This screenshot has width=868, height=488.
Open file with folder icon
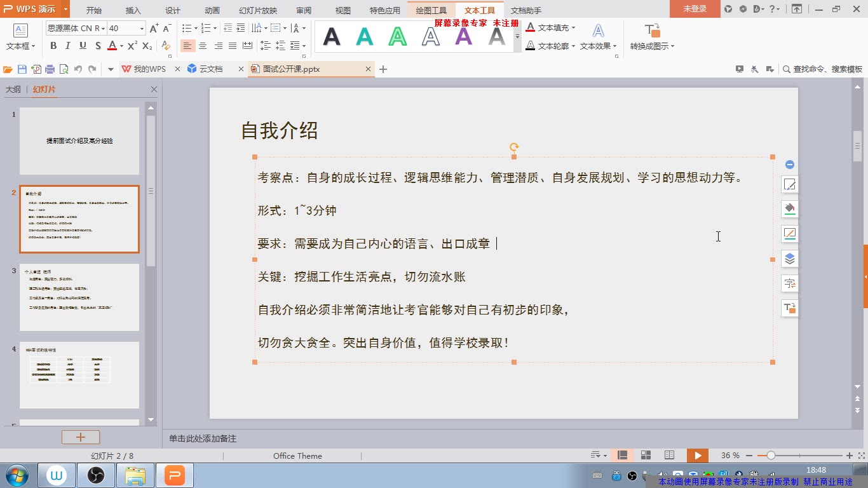point(8,69)
